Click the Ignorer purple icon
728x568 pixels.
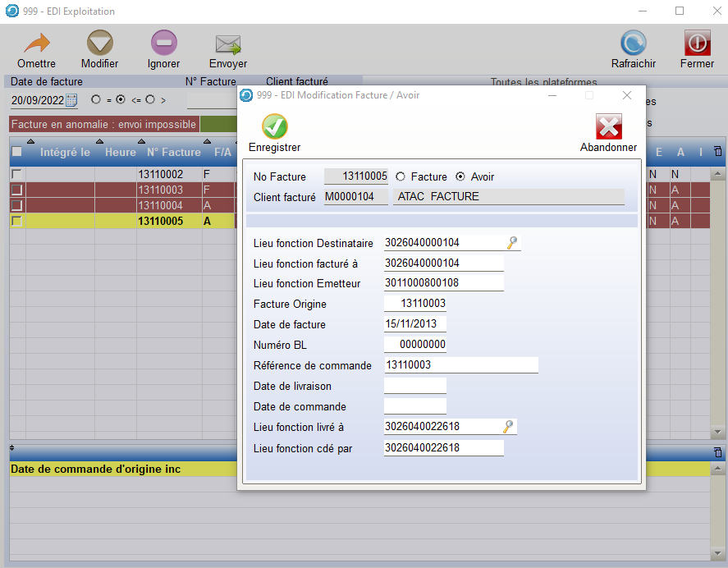click(x=163, y=44)
